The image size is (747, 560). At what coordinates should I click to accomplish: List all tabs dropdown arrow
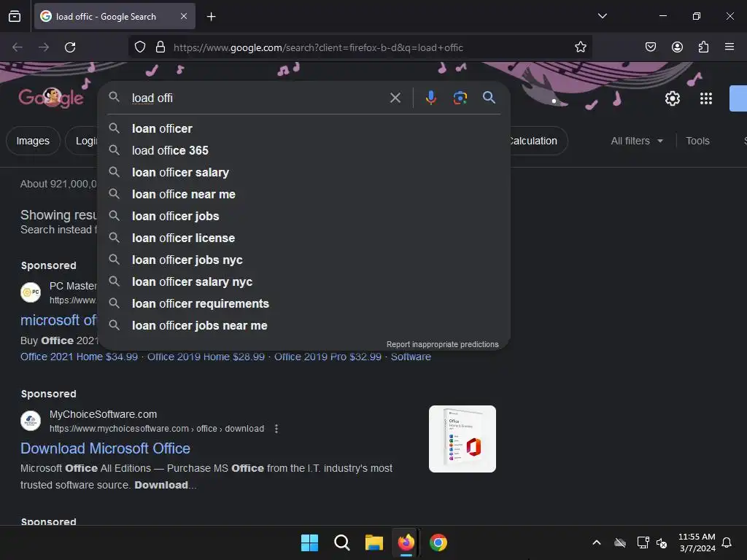(x=602, y=16)
